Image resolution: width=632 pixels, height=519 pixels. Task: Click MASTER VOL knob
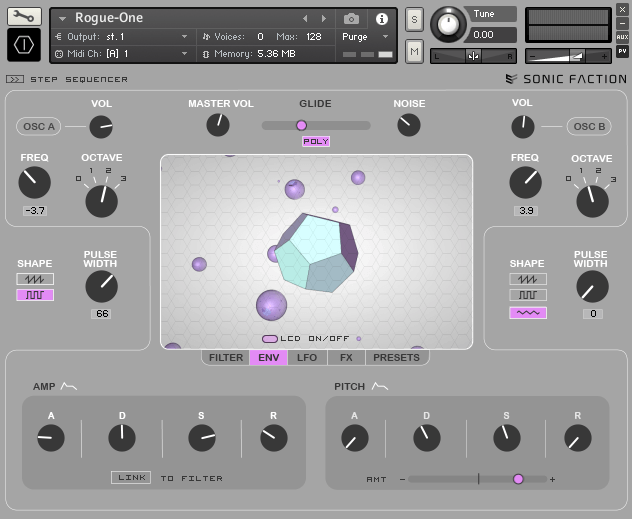point(218,125)
